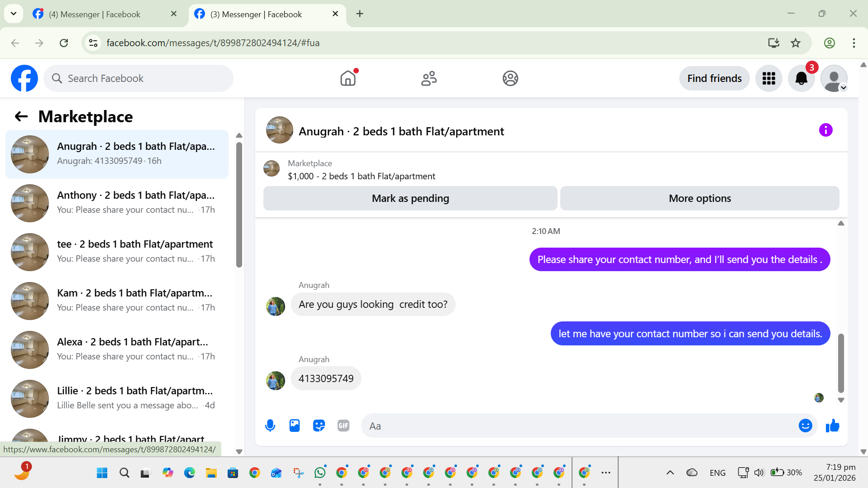Click the browser address bar URL
Viewport: 868px width, 488px height.
[213, 43]
